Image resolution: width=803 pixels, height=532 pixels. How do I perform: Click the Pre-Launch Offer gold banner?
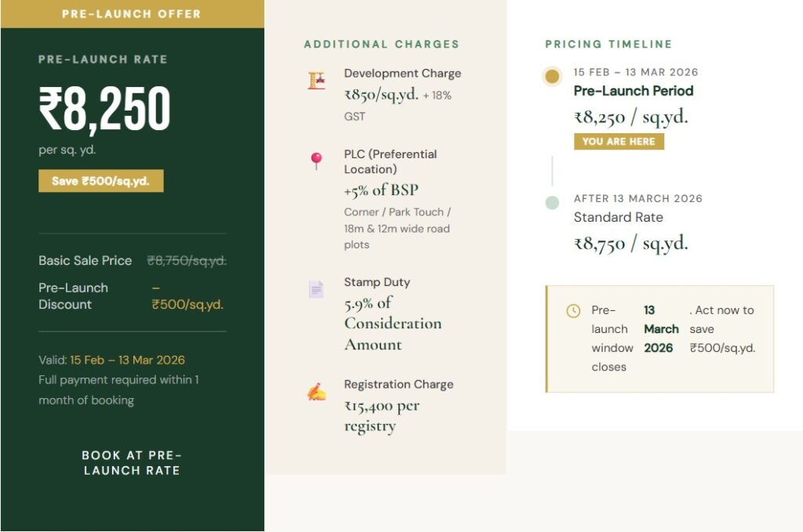point(132,14)
